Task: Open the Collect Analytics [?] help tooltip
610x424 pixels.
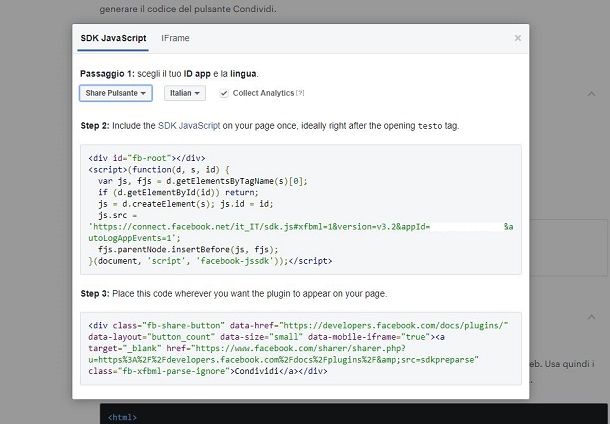Action: (300, 93)
